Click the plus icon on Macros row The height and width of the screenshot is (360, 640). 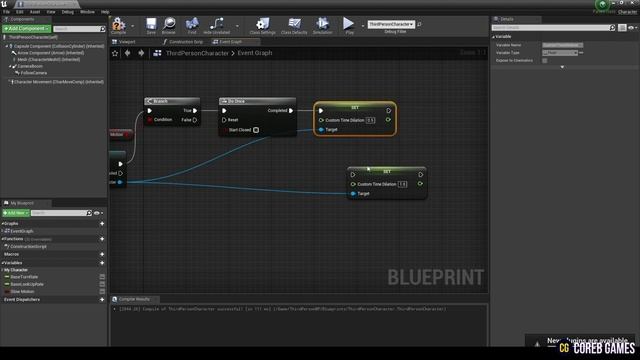102,254
